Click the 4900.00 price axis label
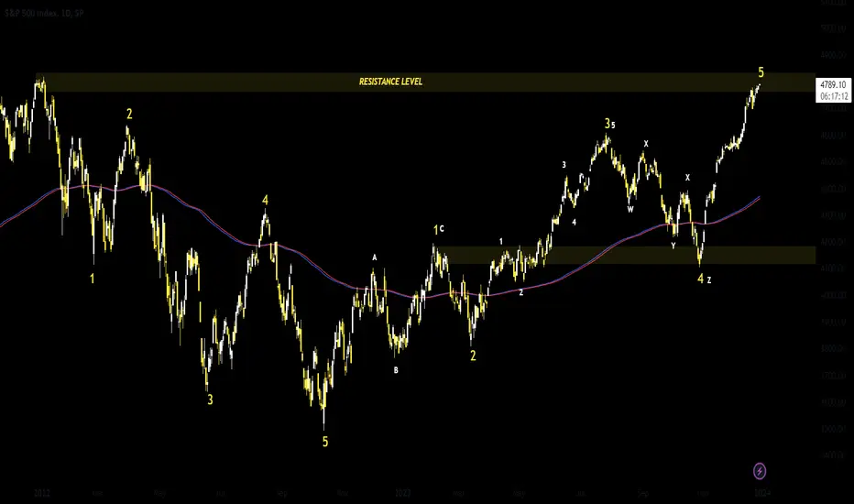This screenshot has height=504, width=854. (833, 55)
